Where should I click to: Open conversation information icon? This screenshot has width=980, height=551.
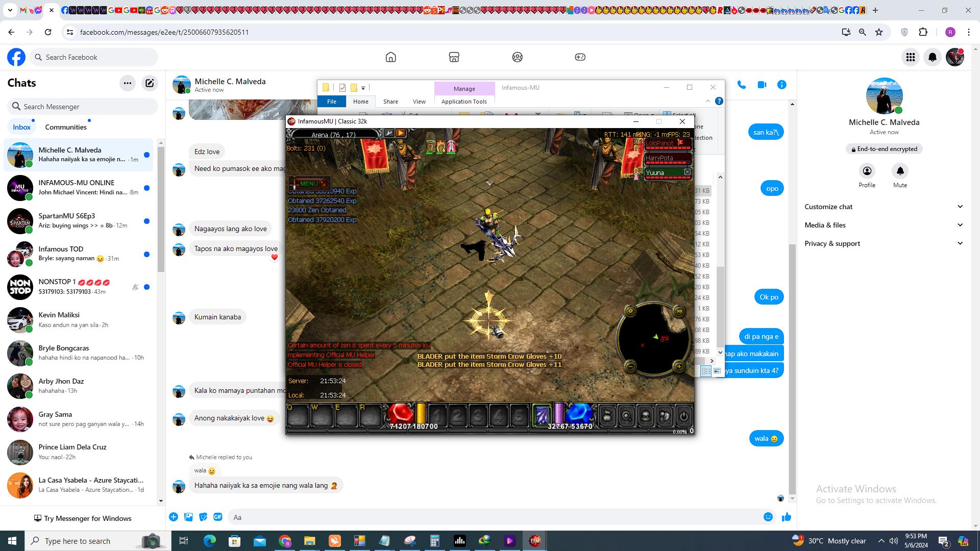(782, 85)
